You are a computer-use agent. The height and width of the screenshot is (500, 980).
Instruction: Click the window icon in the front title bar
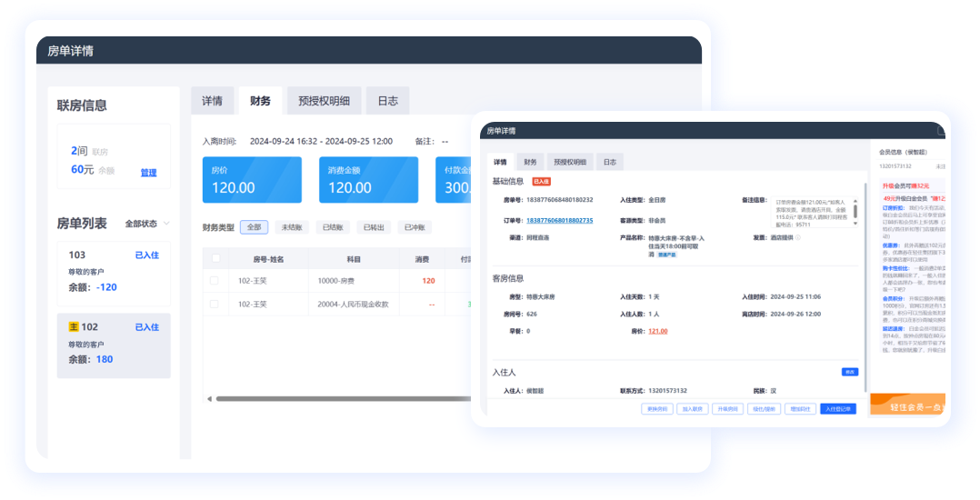pyautogui.click(x=941, y=131)
